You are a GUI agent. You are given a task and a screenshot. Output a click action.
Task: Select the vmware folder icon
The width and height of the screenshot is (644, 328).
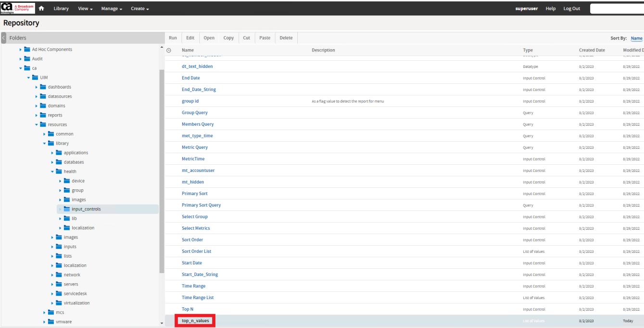(x=51, y=322)
